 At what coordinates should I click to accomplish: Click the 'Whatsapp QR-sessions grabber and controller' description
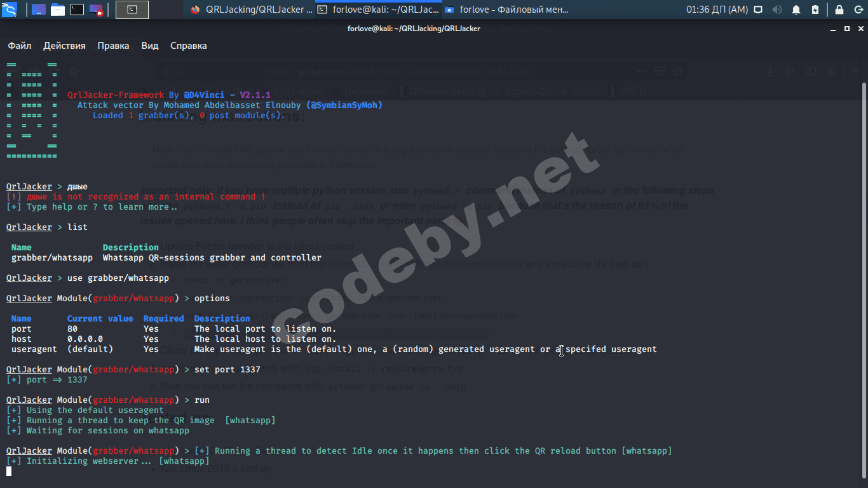pyautogui.click(x=212, y=257)
